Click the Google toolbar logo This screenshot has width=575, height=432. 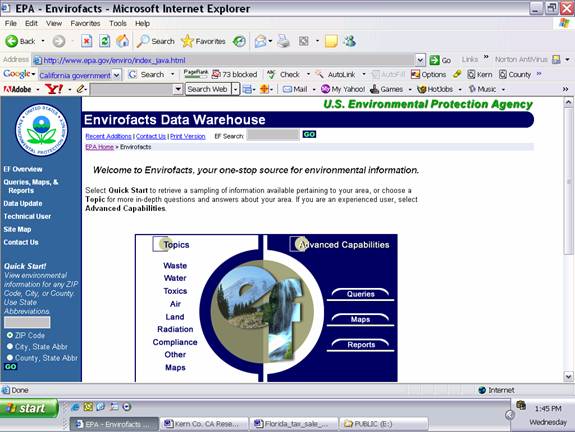17,74
